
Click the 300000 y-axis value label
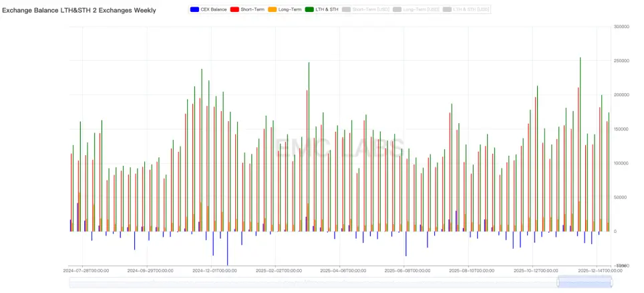pyautogui.click(x=622, y=27)
